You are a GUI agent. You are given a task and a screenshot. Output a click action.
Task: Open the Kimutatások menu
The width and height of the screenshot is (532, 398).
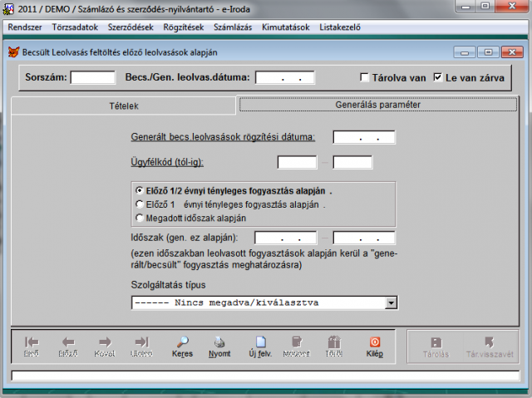(283, 27)
